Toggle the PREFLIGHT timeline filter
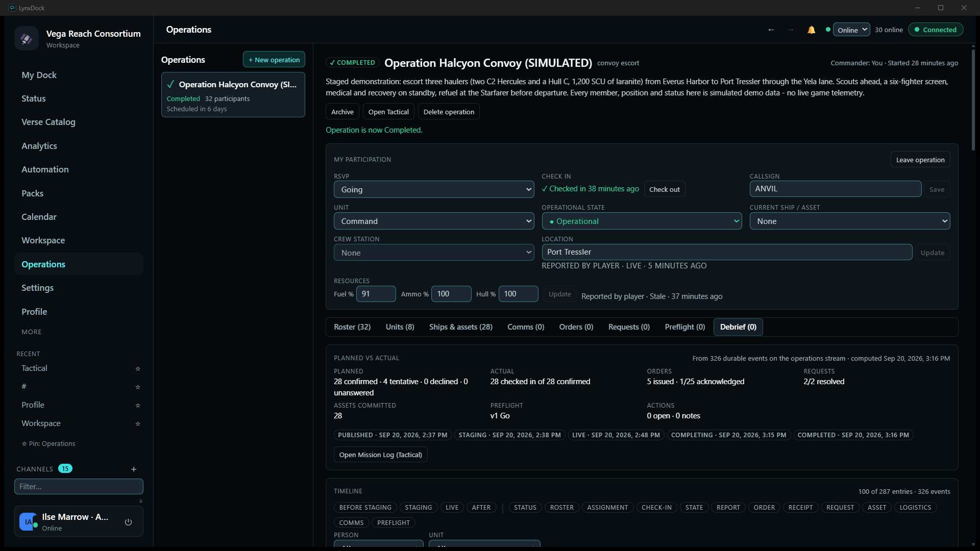 [394, 522]
